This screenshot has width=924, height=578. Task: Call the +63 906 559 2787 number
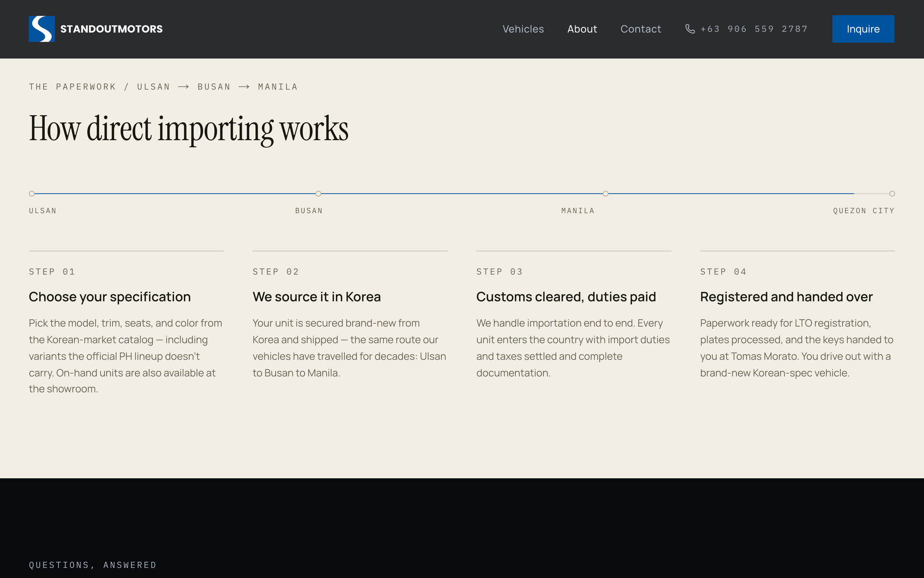[x=754, y=29]
